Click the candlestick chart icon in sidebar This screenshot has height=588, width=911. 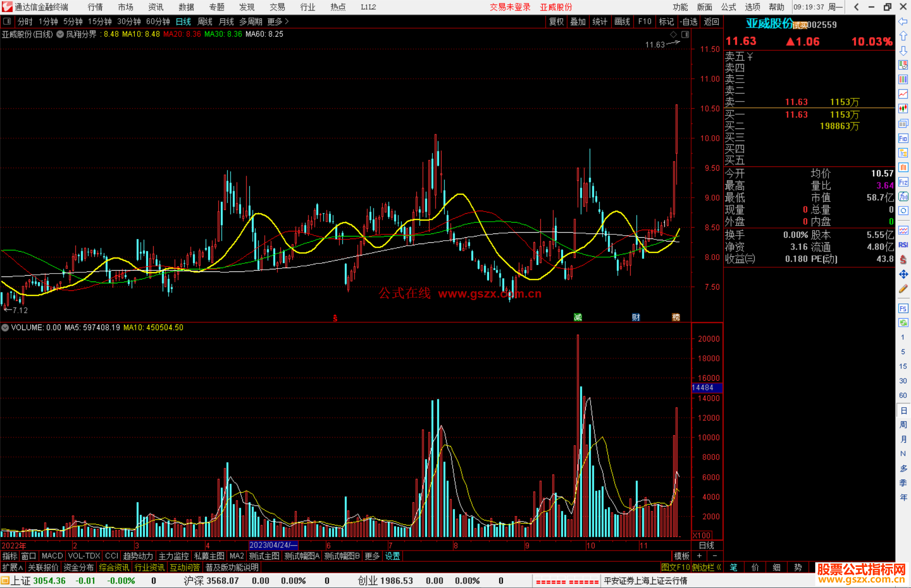click(903, 108)
